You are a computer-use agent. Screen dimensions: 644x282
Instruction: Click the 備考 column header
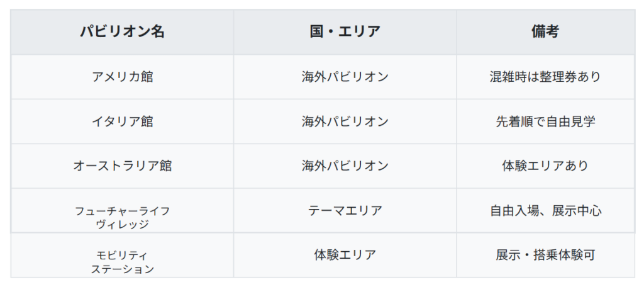point(545,32)
